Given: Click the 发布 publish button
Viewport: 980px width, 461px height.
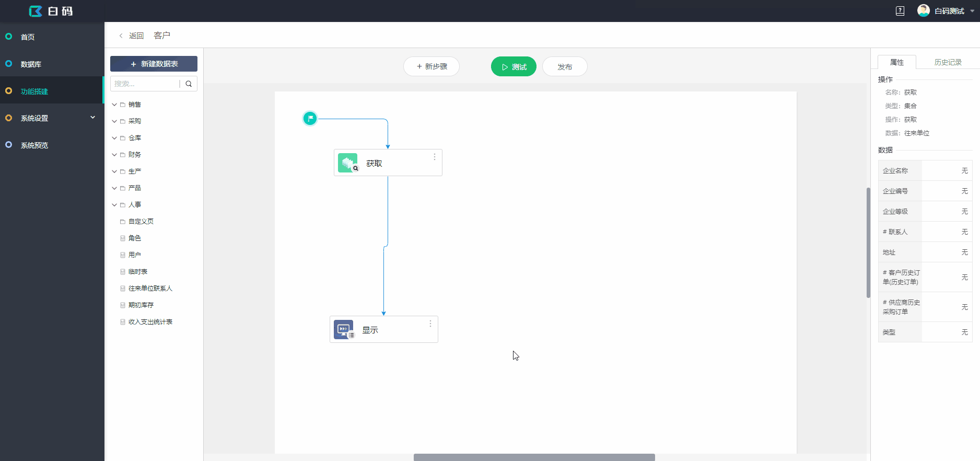Looking at the screenshot, I should (564, 67).
